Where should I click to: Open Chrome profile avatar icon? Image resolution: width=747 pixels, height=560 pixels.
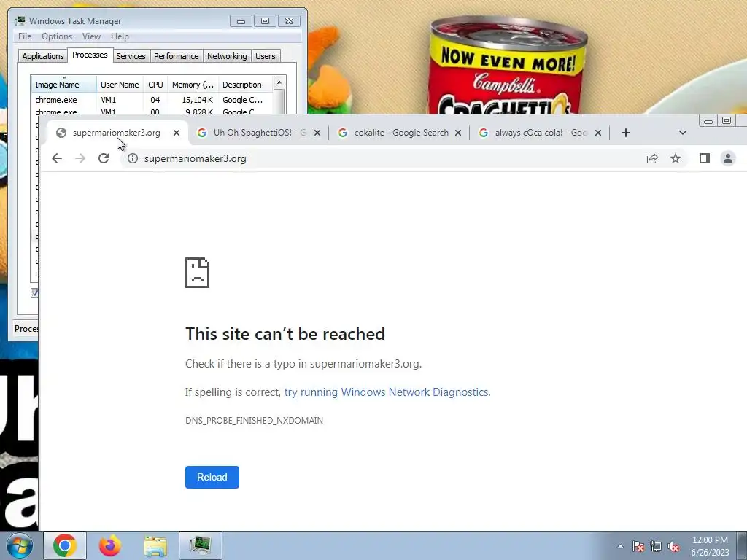pyautogui.click(x=727, y=158)
